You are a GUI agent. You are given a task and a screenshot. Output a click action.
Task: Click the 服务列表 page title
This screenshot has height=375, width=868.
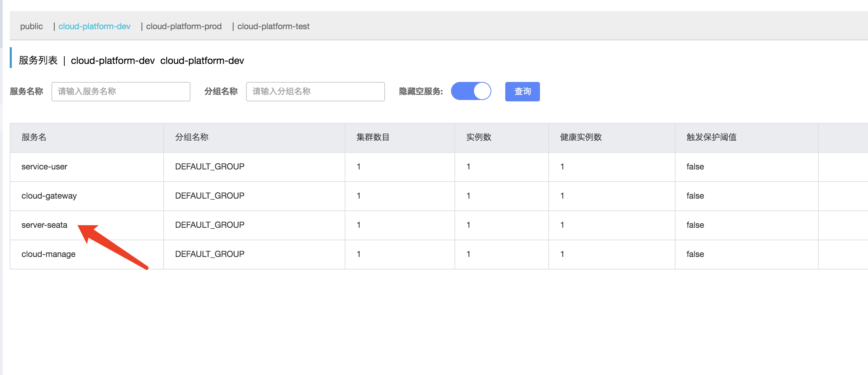coord(38,60)
